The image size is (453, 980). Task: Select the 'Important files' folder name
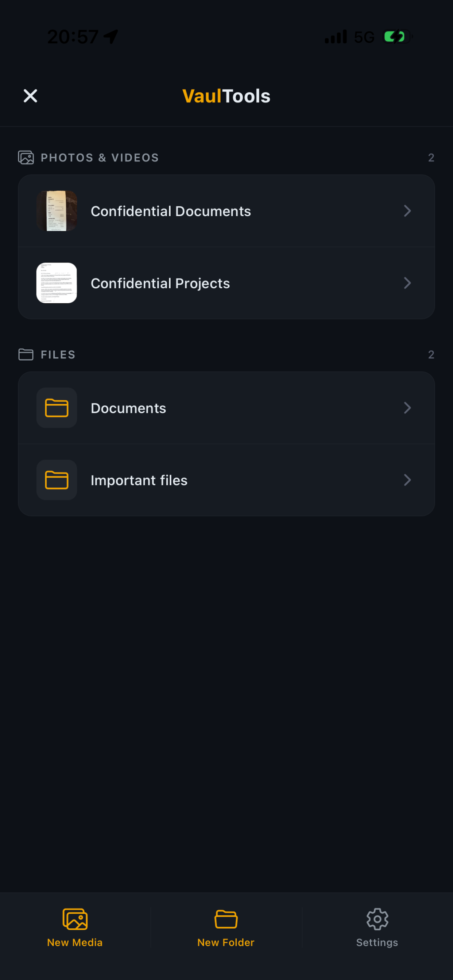tap(139, 481)
